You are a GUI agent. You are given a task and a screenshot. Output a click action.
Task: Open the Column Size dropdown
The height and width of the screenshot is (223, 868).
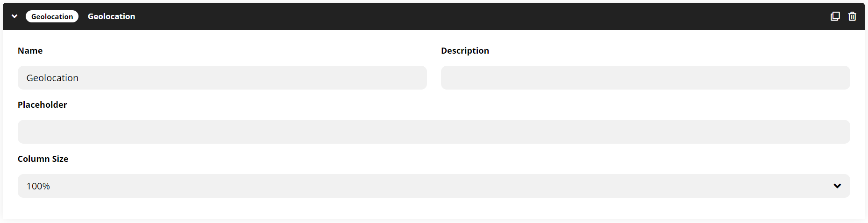coord(434,186)
